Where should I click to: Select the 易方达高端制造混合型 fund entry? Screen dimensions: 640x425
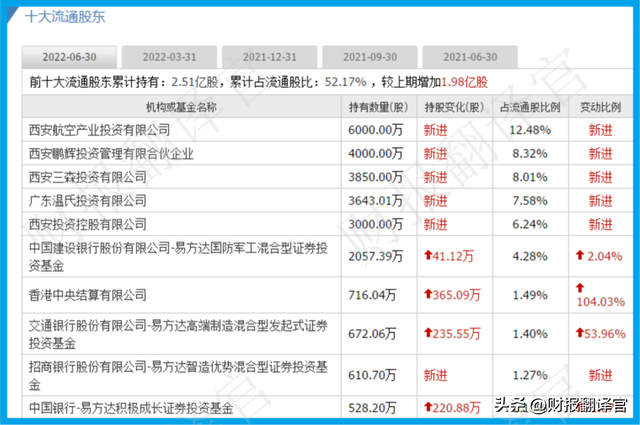pyautogui.click(x=178, y=334)
